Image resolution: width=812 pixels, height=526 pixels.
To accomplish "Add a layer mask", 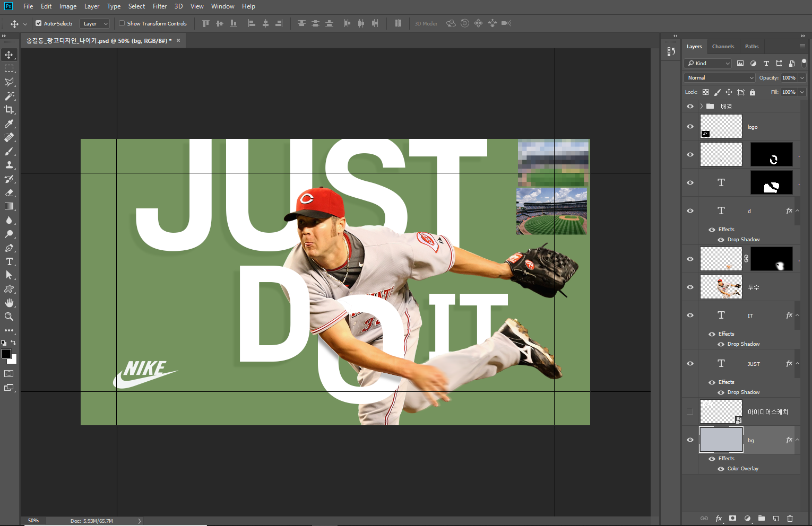I will click(733, 518).
